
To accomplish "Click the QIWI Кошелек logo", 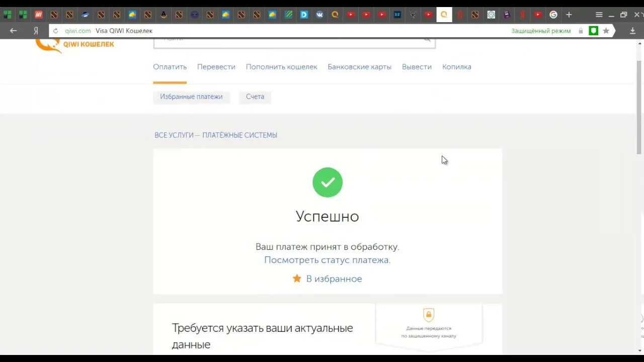I will [74, 45].
